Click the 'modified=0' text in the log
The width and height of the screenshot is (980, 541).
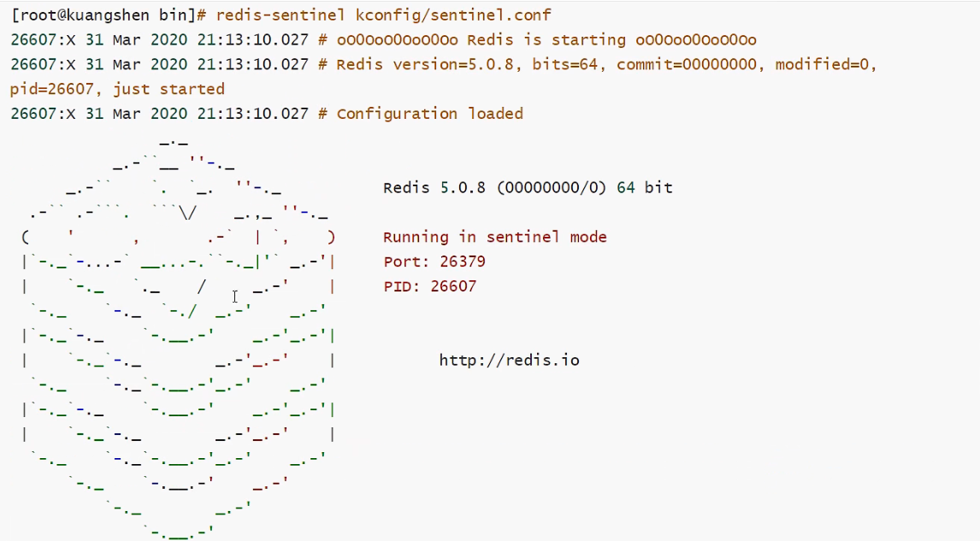point(825,64)
